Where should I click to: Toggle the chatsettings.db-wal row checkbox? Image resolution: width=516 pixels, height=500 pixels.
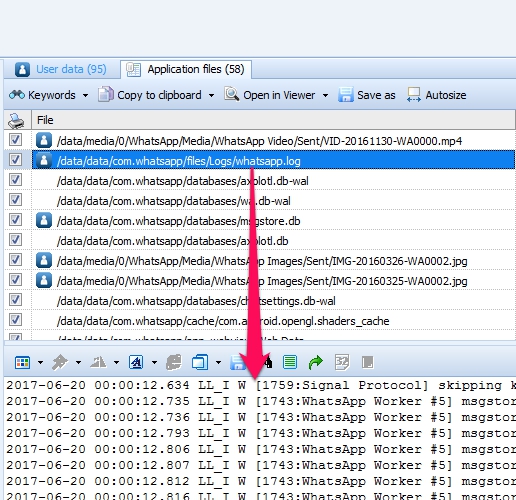[x=15, y=300]
